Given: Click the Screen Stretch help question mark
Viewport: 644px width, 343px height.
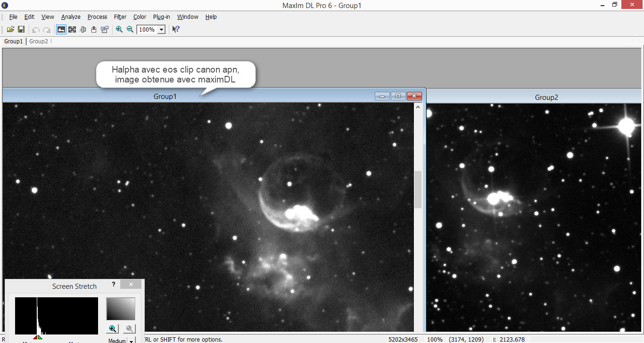Looking at the screenshot, I should pos(114,285).
